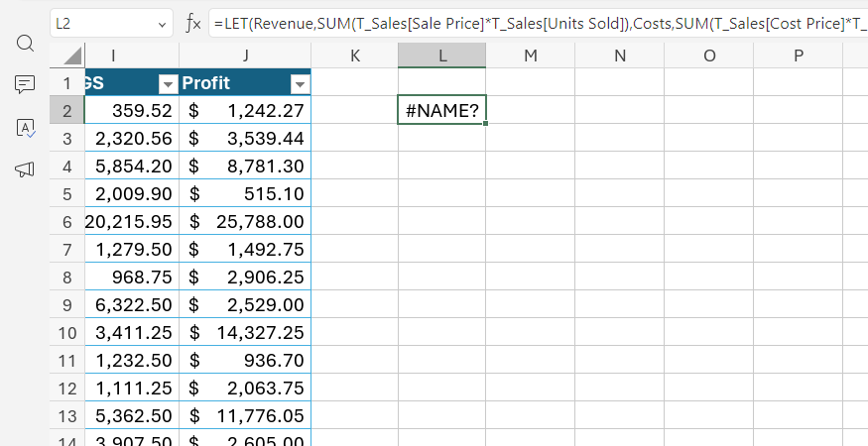Select row 1 header
The height and width of the screenshot is (446, 868).
pyautogui.click(x=67, y=83)
